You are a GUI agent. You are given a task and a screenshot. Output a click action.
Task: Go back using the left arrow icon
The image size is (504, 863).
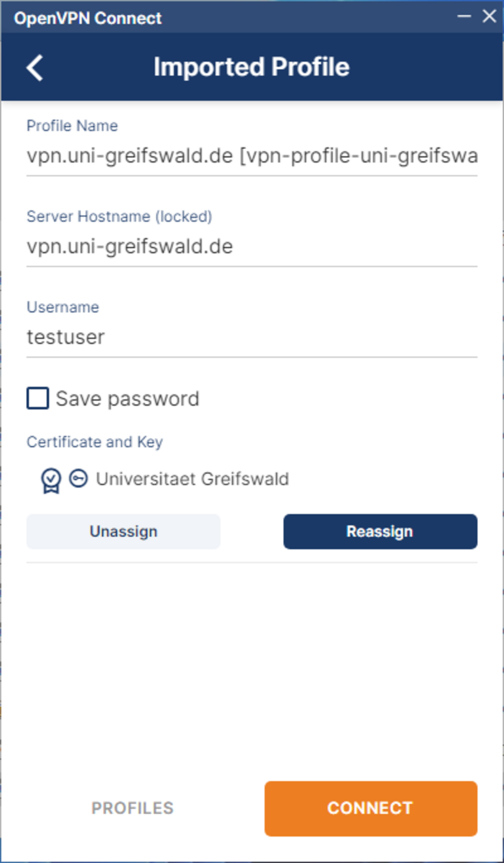(35, 68)
